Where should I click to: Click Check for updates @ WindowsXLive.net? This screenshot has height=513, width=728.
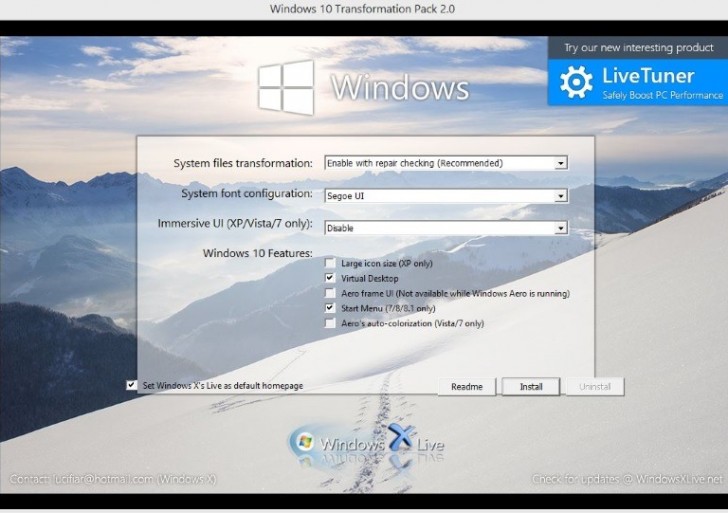(x=627, y=479)
